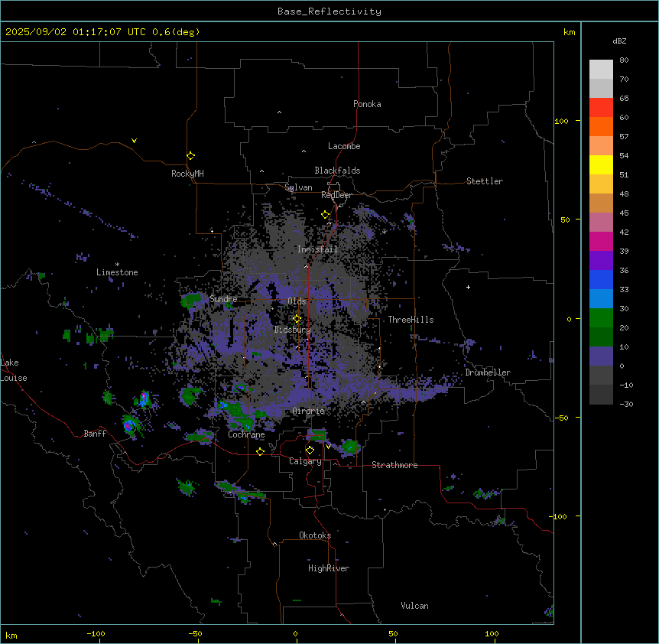Click the -30 value on dBZ legend
The image size is (659, 644).
tap(626, 405)
